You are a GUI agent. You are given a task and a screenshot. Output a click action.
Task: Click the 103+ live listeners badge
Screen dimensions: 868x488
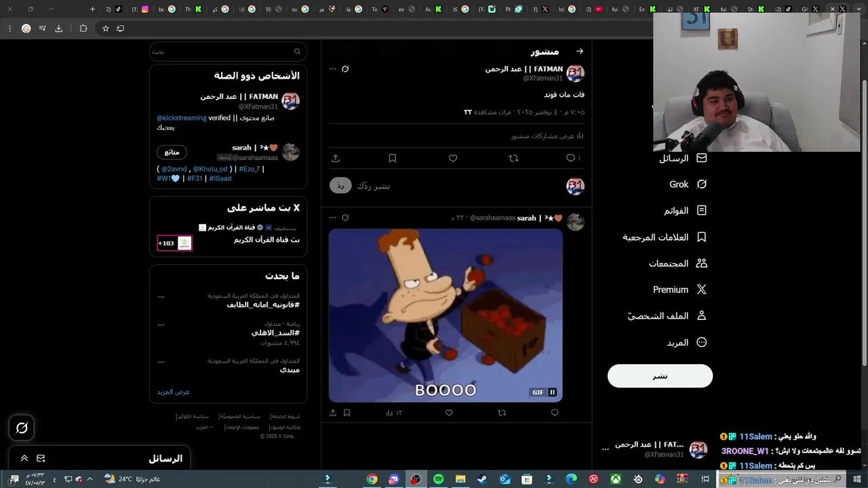coord(174,243)
